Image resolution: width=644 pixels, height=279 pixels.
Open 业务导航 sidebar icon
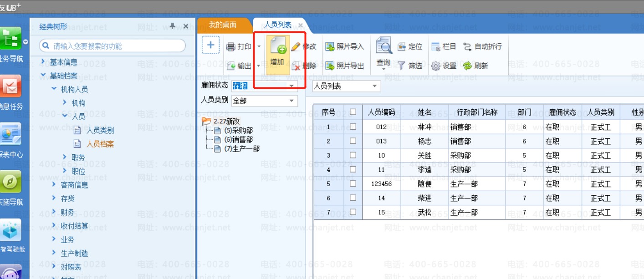tap(10, 38)
